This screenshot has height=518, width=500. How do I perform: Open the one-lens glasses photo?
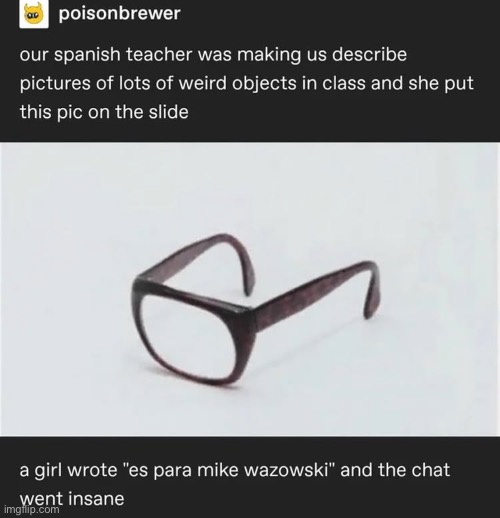point(250,289)
